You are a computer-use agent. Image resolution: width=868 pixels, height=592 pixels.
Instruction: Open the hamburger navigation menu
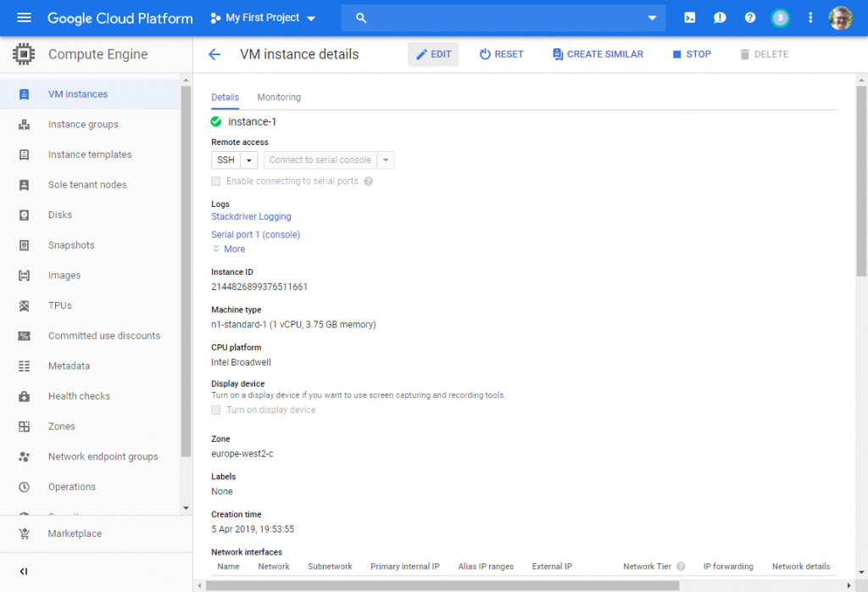pos(24,18)
